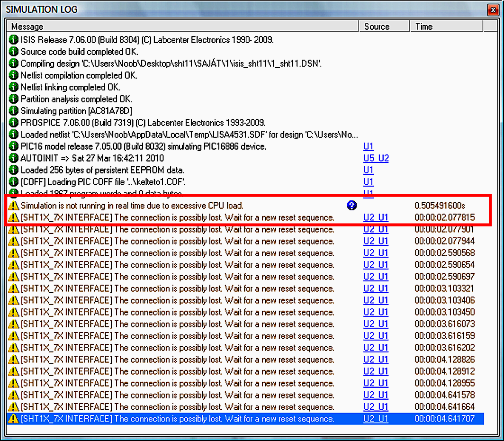Screen dimensions: 504x441
Task: Click info icon beside Compiling design message
Action: (13, 63)
